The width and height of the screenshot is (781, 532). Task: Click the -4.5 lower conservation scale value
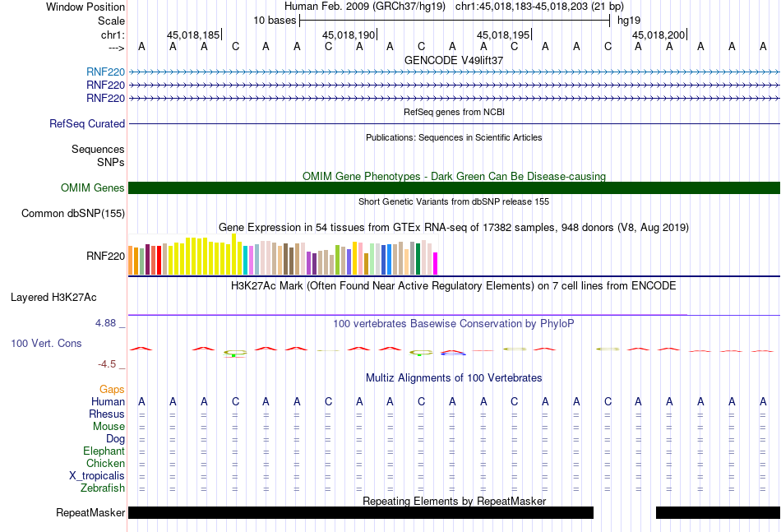click(x=107, y=364)
